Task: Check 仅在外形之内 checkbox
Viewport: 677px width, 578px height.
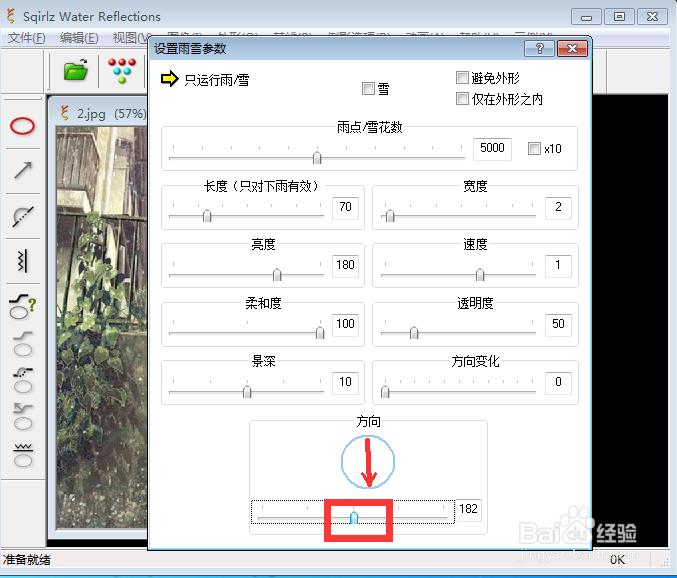Action: click(462, 99)
